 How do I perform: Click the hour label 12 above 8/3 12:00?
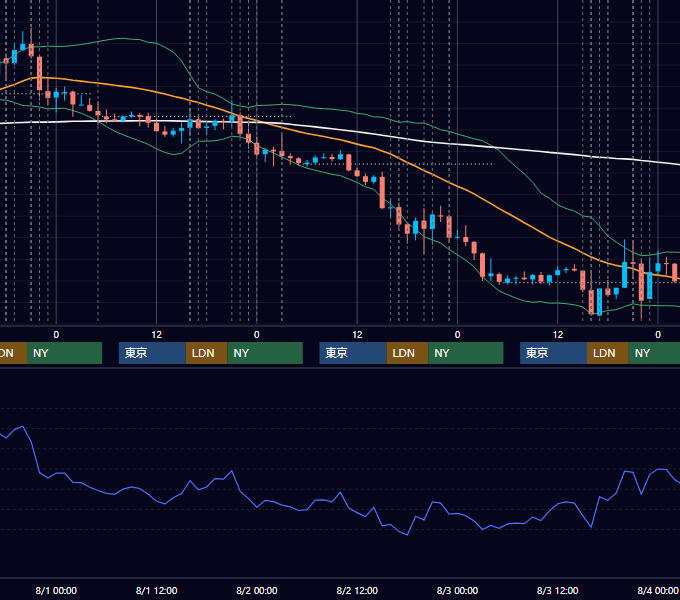tap(558, 335)
